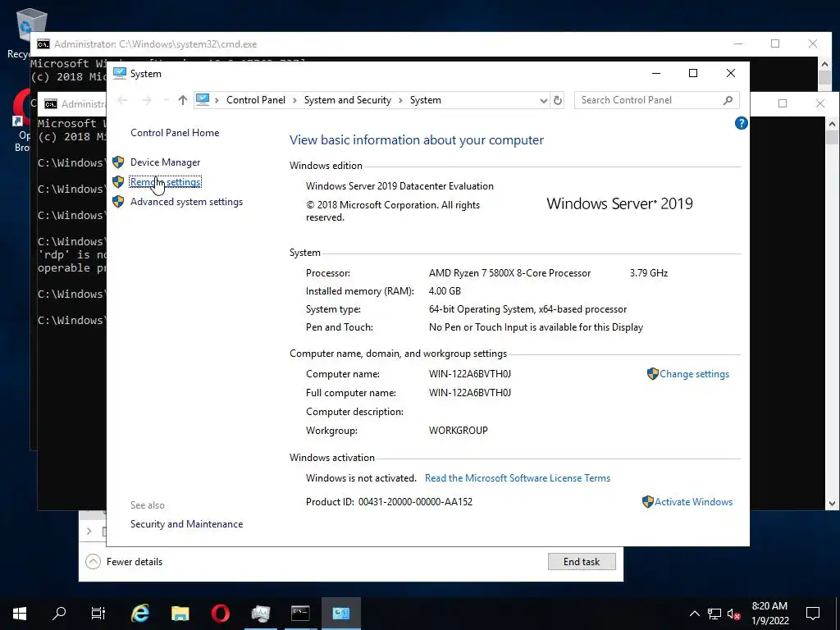Screen dimensions: 840x630
Task: Open the Windows Start menu
Action: [x=20, y=614]
